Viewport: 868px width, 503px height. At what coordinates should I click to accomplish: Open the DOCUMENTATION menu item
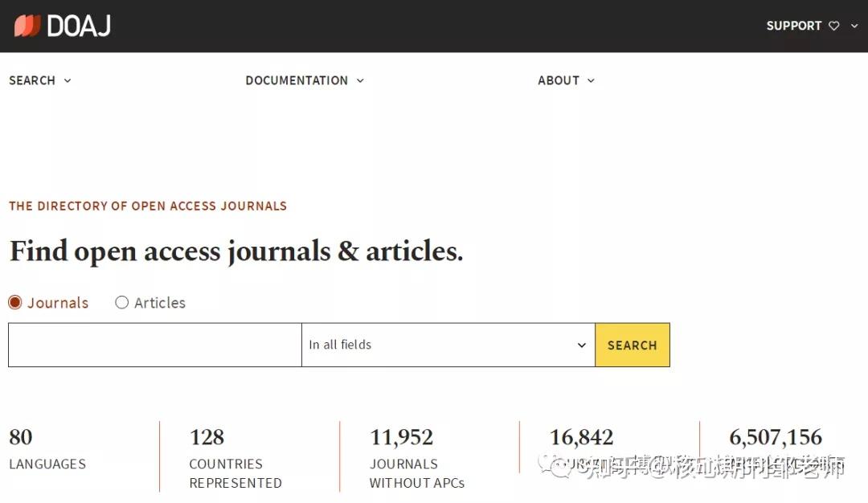click(297, 80)
